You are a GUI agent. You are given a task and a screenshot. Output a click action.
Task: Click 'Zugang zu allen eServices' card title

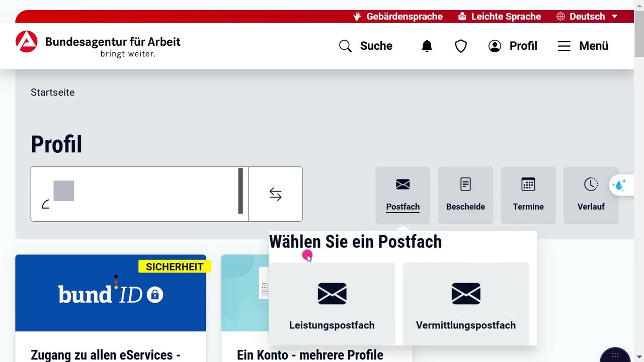tap(106, 354)
